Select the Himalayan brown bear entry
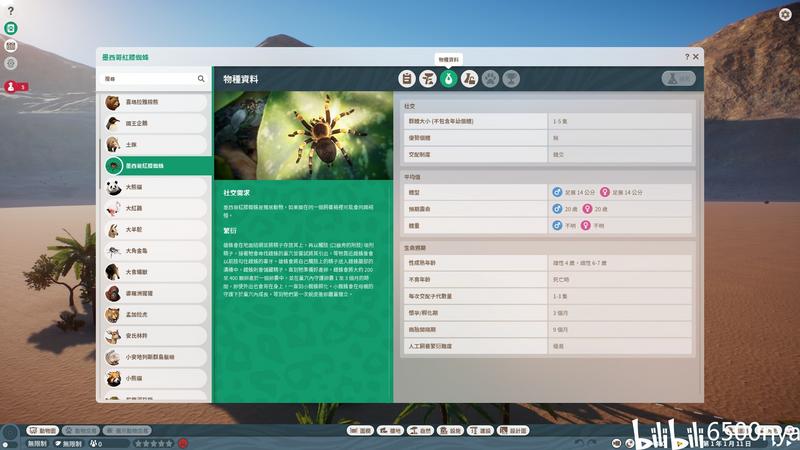Screen dimensions: 800x450 coord(156,102)
